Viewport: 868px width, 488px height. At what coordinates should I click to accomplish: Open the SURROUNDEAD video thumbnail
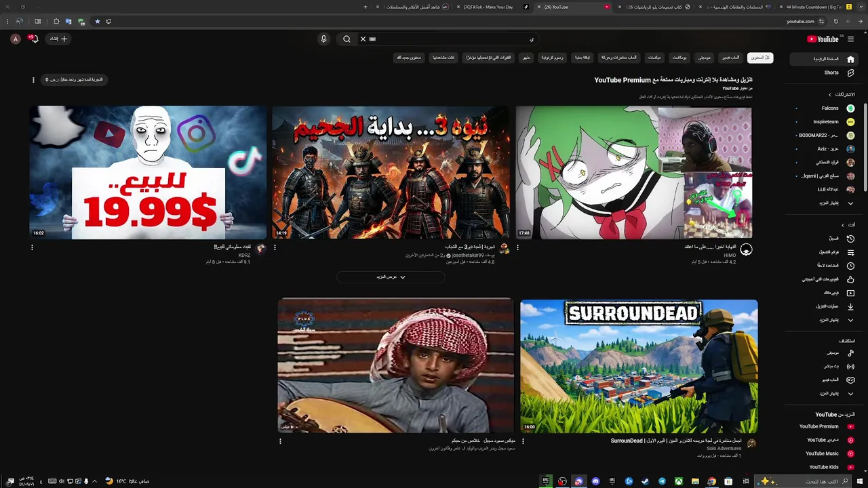639,366
